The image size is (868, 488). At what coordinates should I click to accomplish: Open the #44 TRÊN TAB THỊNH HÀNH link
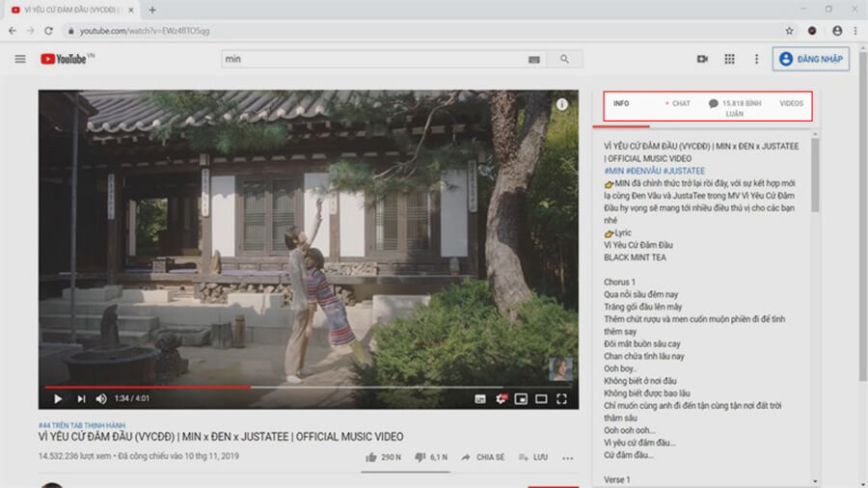pyautogui.click(x=82, y=425)
